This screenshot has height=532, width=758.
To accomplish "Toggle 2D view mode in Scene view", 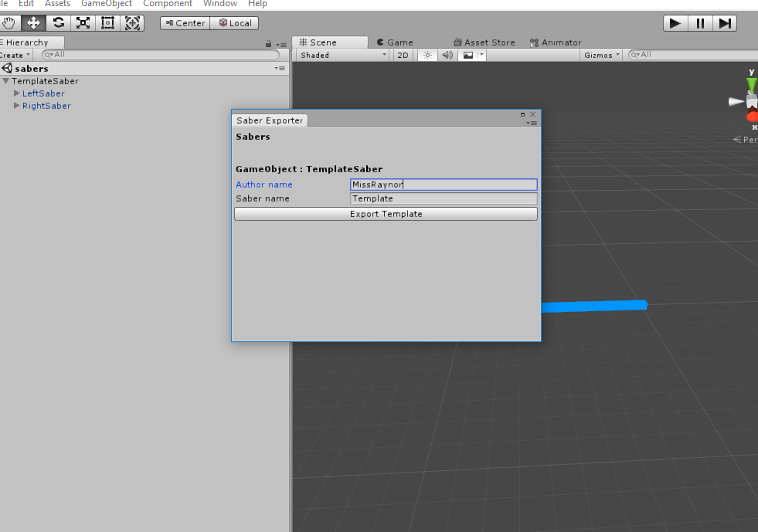I will 403,54.
